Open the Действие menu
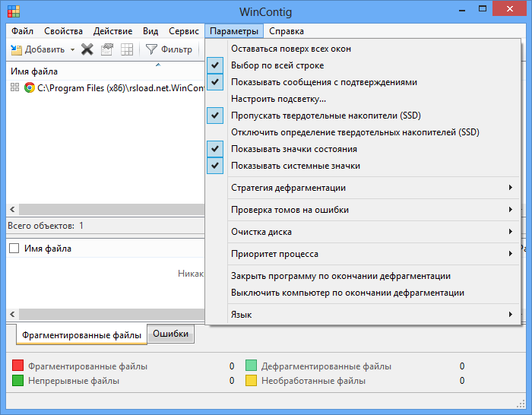532x415 pixels. pos(112,31)
